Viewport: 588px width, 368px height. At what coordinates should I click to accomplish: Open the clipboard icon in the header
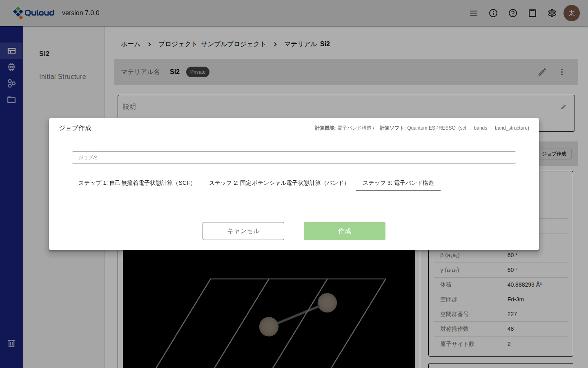coord(532,13)
